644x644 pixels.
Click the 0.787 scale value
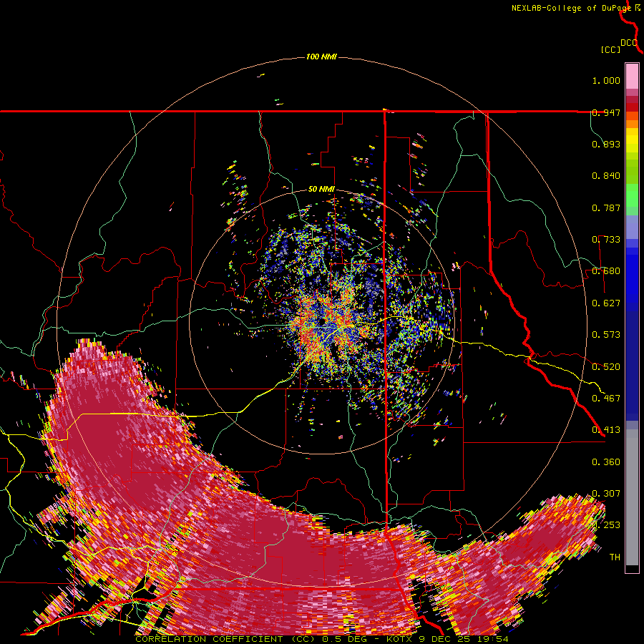click(606, 208)
